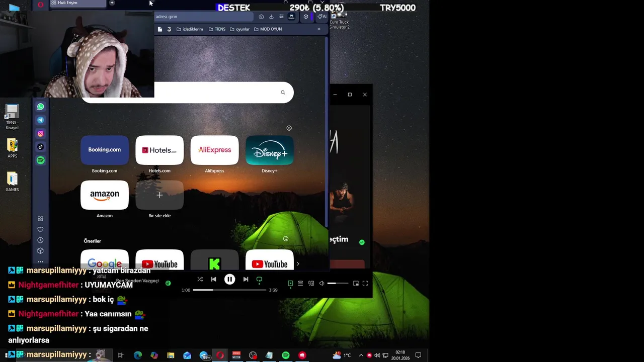Open Spotify mini player icon
The width and height of the screenshot is (644, 362).
point(356,284)
